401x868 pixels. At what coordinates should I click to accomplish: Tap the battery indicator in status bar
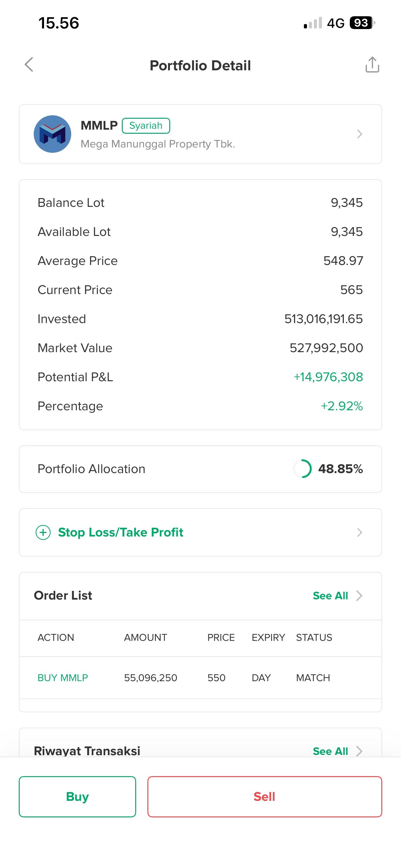tap(362, 23)
